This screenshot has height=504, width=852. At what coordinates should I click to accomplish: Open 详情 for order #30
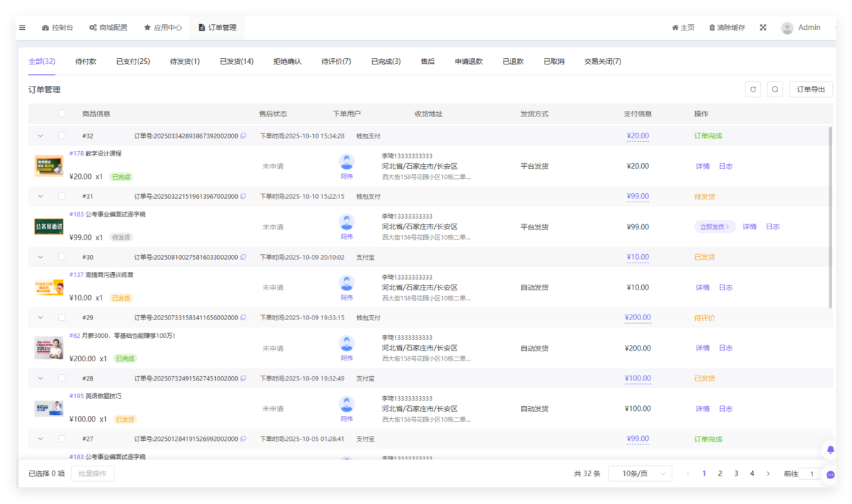(702, 287)
